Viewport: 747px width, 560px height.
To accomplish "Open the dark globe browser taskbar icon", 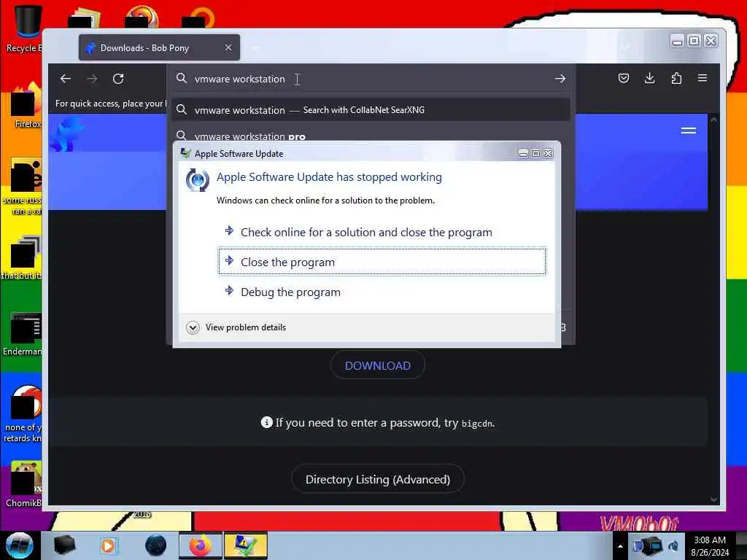I will [156, 545].
